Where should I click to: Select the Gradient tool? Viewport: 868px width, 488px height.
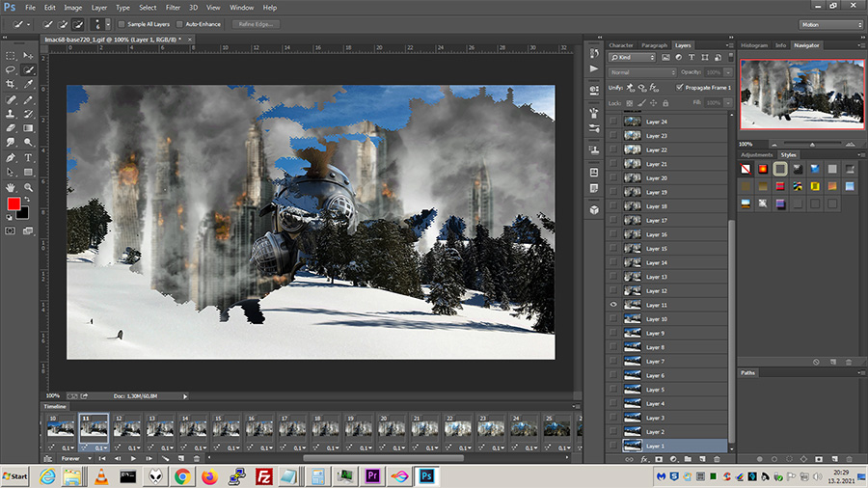pyautogui.click(x=28, y=128)
